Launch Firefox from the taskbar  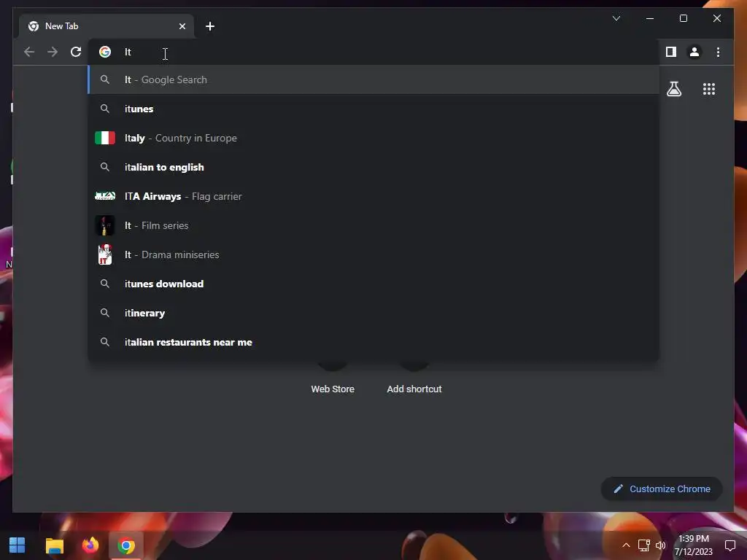[x=90, y=545]
